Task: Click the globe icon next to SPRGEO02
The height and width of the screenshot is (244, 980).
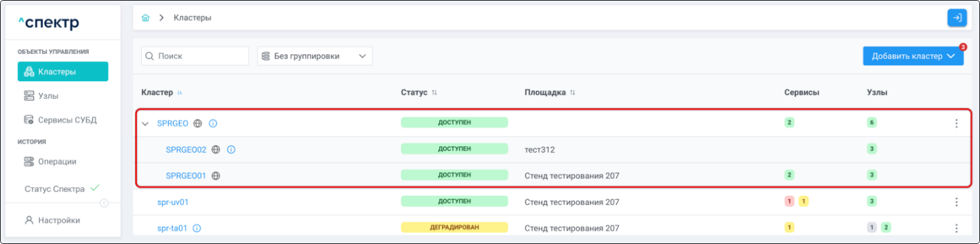Action: coord(216,150)
